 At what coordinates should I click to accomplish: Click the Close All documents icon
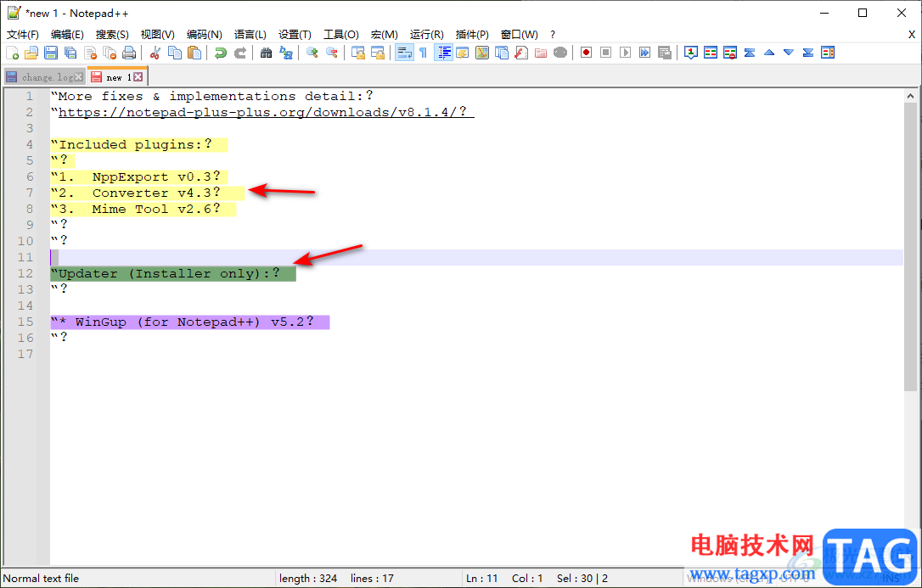110,53
